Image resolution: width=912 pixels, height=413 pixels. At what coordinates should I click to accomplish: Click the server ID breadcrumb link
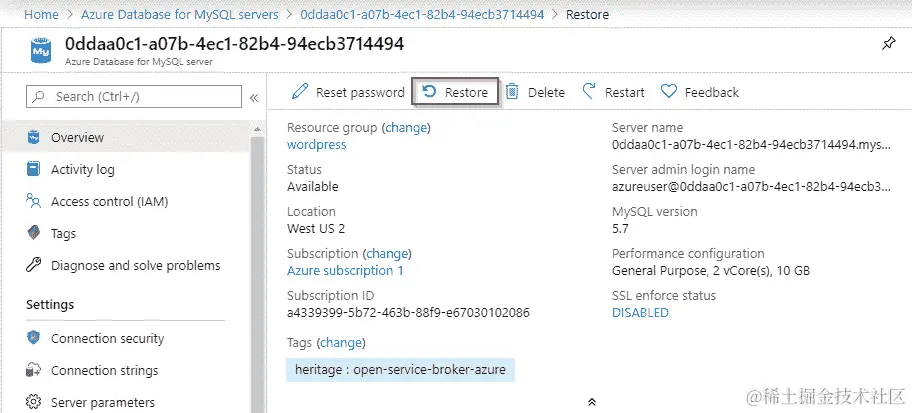422,15
